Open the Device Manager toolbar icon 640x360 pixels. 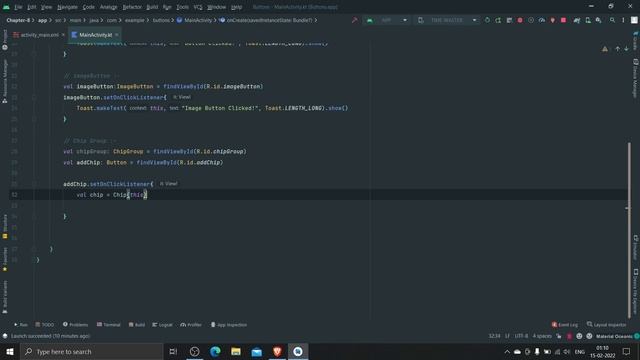coord(588,20)
